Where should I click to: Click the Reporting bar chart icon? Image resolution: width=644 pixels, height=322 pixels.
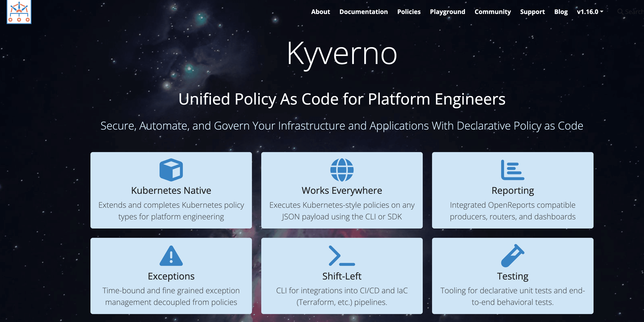512,170
